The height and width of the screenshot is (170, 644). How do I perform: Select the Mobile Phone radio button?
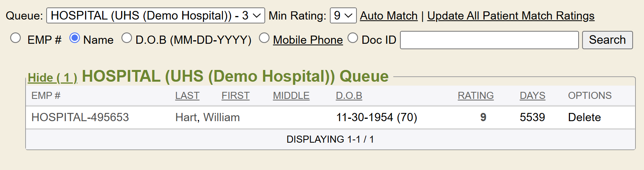tap(264, 38)
